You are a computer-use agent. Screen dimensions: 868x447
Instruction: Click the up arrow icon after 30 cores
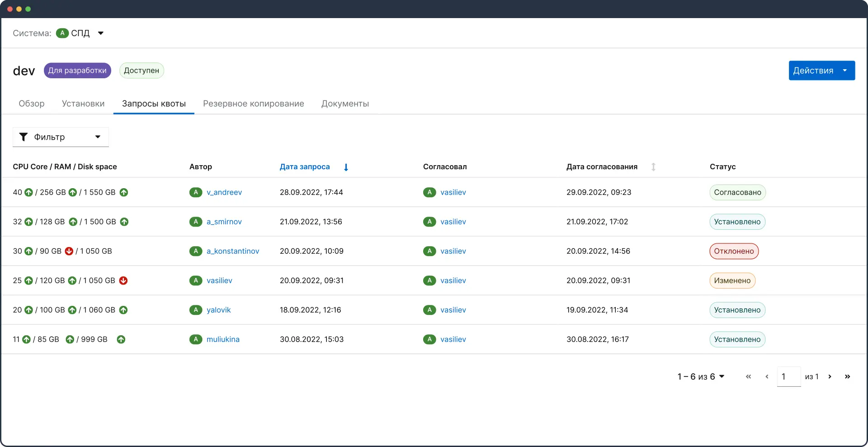click(x=28, y=251)
